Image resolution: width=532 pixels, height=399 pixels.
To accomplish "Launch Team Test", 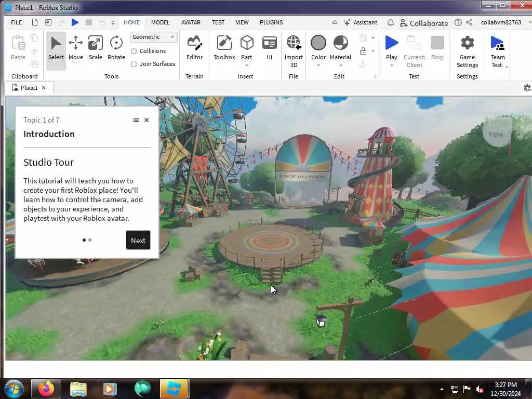I will 497,51.
